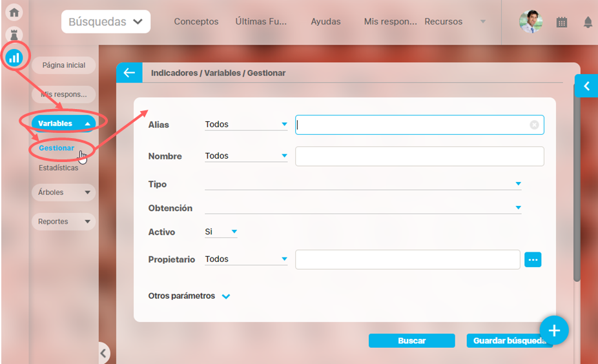Click the chess rook strategy icon
The width and height of the screenshot is (598, 364).
click(14, 35)
